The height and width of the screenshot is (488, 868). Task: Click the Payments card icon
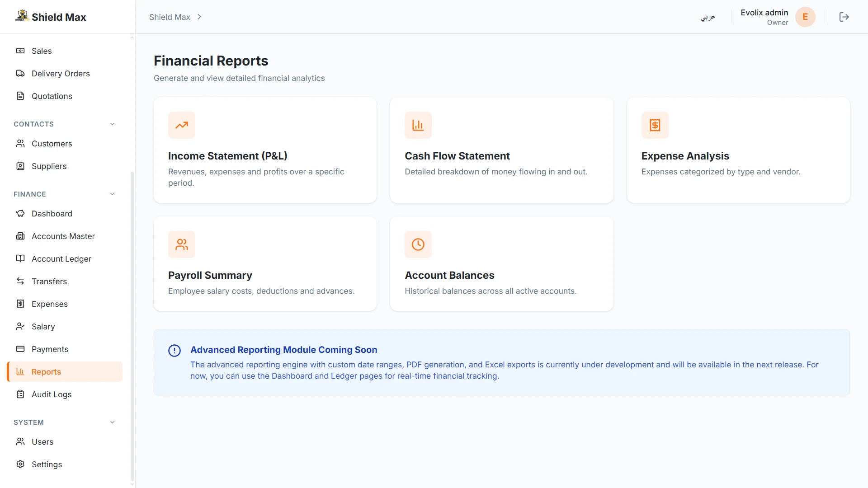coord(20,349)
